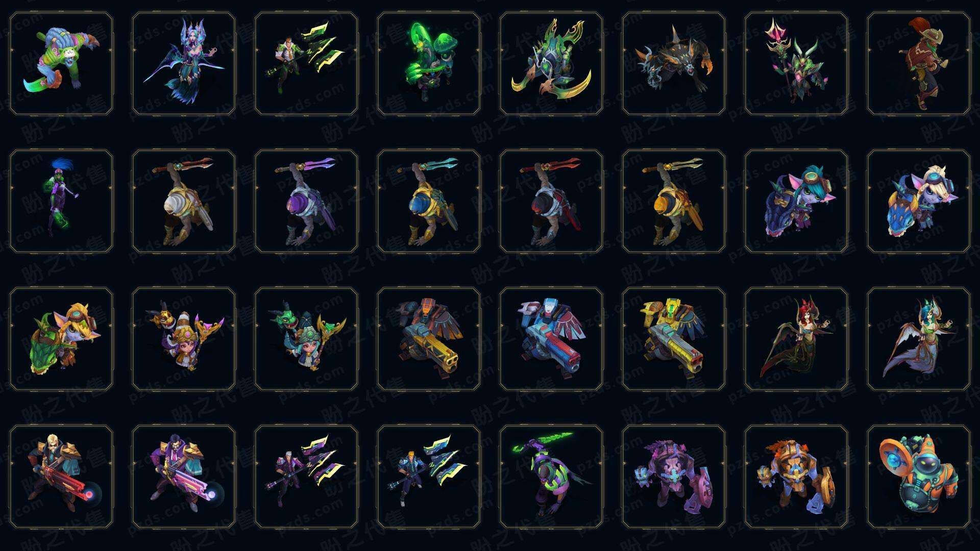Choose the purple stone golem skin
The width and height of the screenshot is (980, 551).
pyautogui.click(x=674, y=477)
